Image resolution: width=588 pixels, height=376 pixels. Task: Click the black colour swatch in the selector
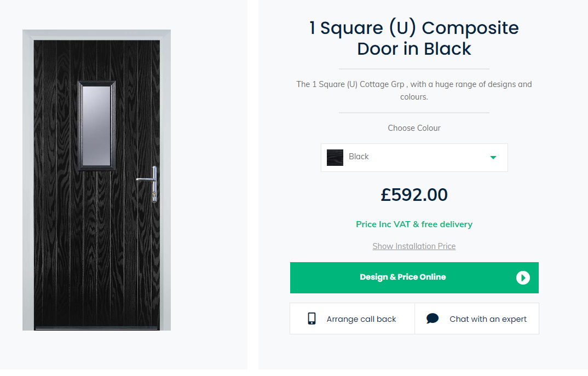(x=335, y=158)
